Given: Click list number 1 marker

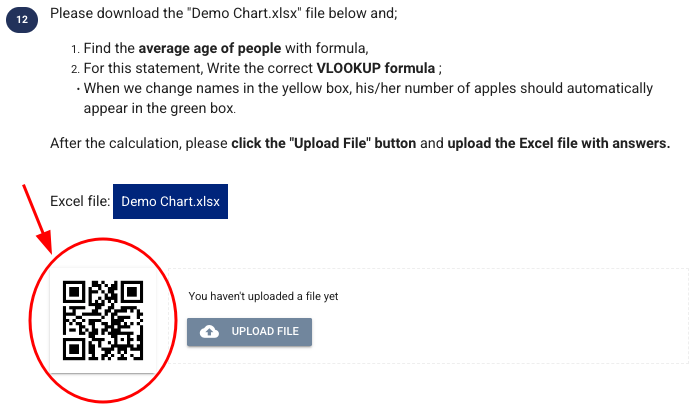Looking at the screenshot, I should (x=75, y=49).
